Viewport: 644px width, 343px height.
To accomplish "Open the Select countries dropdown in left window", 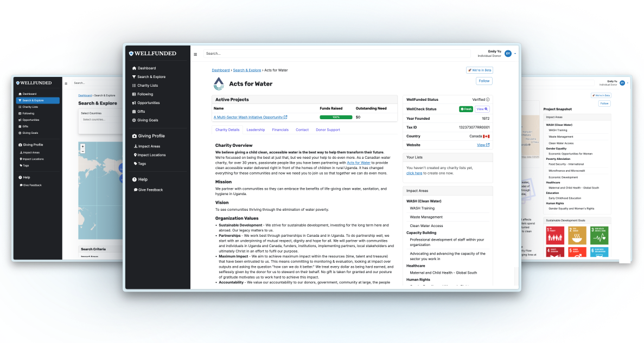I will click(100, 120).
